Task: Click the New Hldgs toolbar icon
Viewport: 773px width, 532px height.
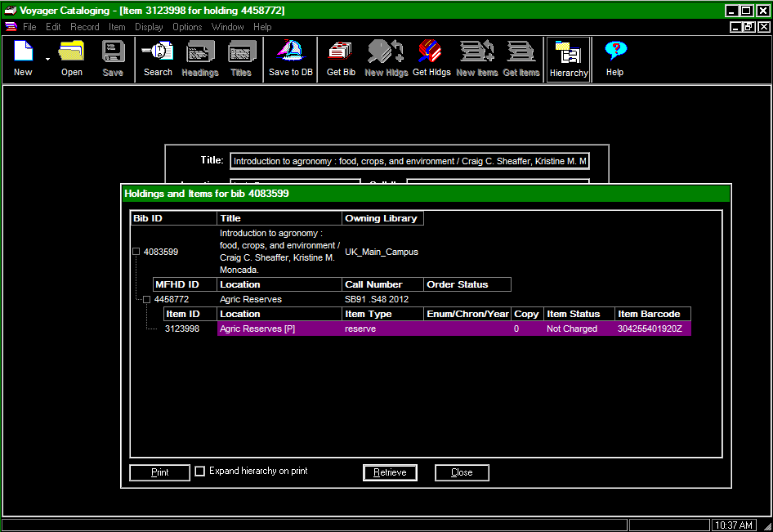Action: tap(385, 53)
